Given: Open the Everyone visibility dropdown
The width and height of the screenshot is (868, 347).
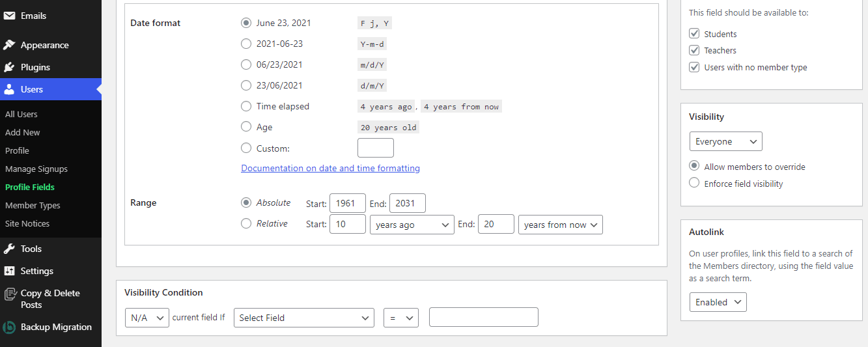Looking at the screenshot, I should (725, 141).
